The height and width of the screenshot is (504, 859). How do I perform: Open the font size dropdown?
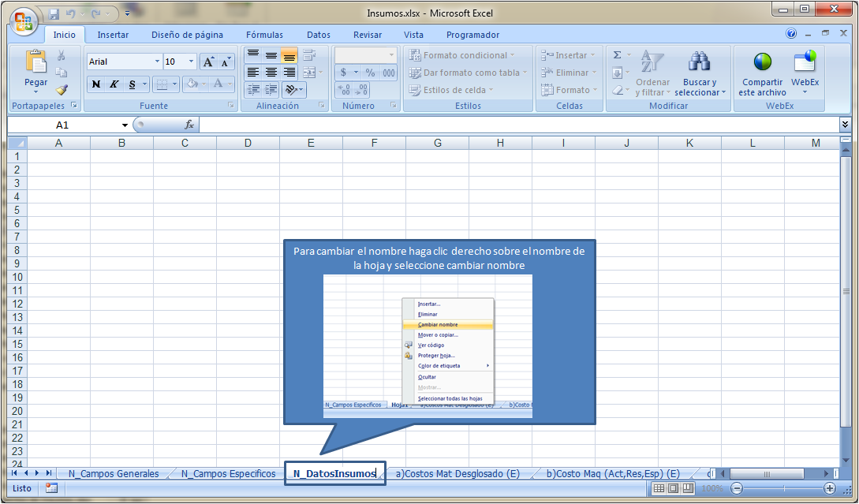191,62
